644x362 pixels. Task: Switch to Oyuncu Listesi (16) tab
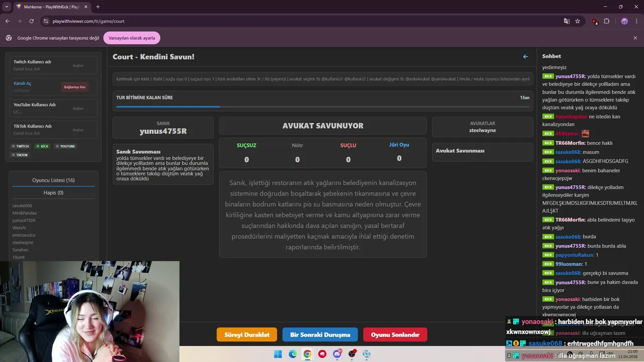pyautogui.click(x=53, y=180)
